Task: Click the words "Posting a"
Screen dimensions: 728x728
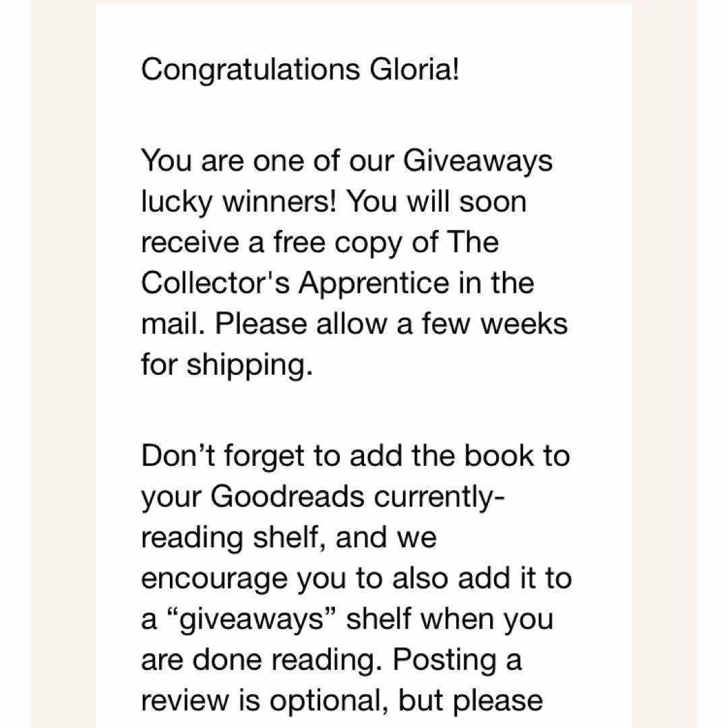Action: (458, 659)
